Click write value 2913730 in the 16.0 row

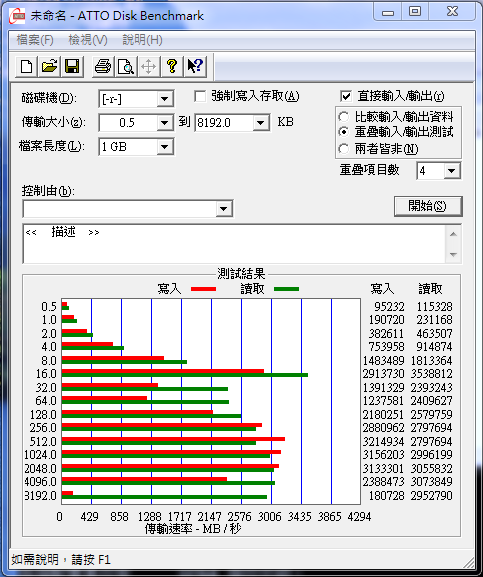(384, 374)
